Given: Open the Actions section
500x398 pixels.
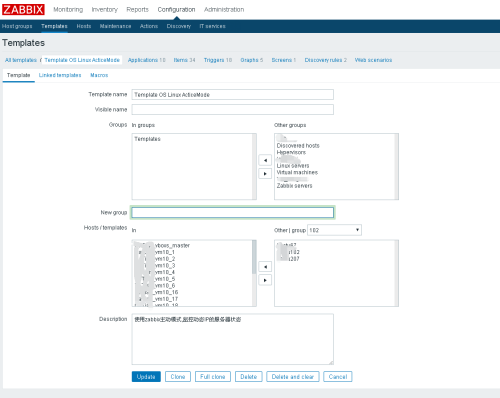Looking at the screenshot, I should (x=149, y=26).
